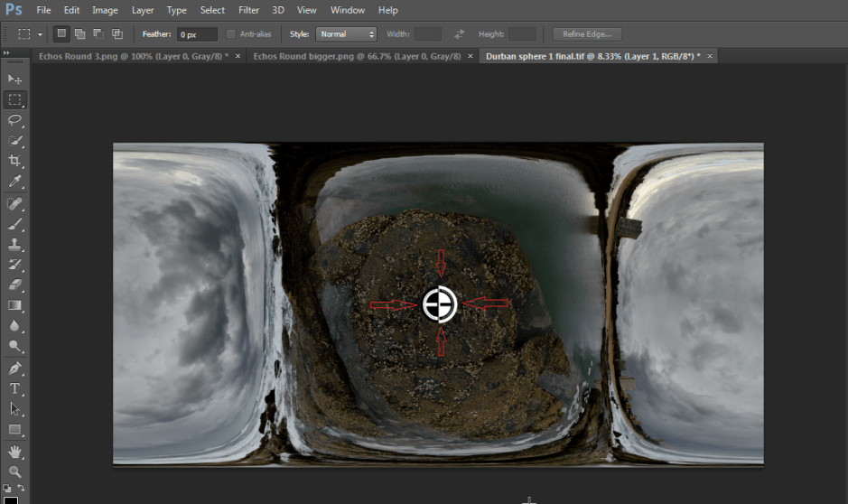
Task: Pick the Eraser tool
Action: [14, 285]
